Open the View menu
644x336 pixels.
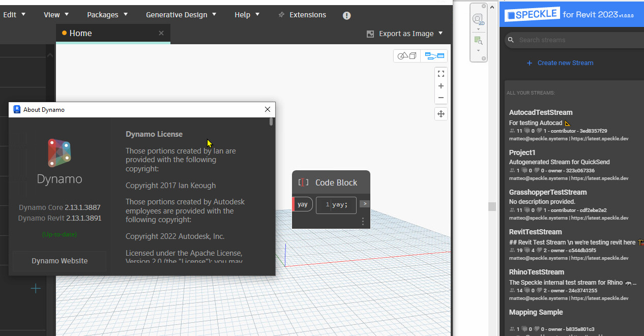pos(56,15)
